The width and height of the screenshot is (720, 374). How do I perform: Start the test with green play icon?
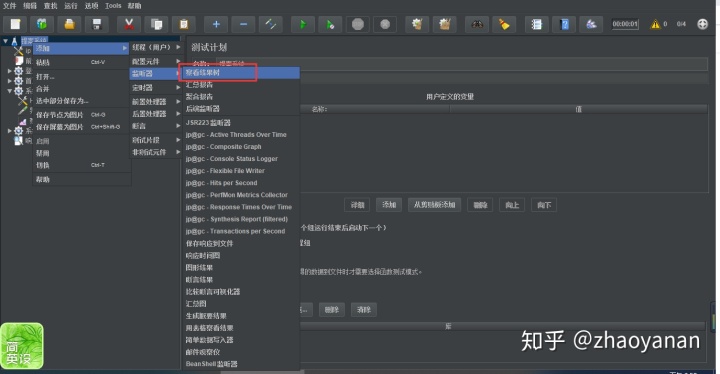303,24
